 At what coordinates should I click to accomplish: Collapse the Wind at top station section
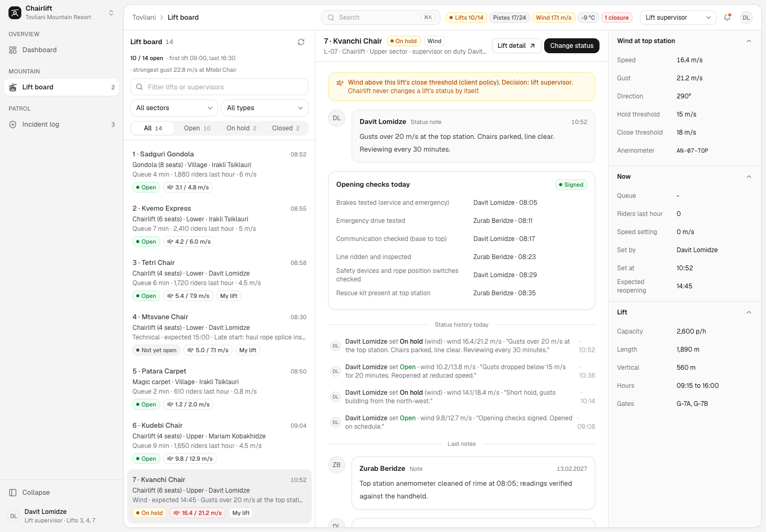[749, 41]
